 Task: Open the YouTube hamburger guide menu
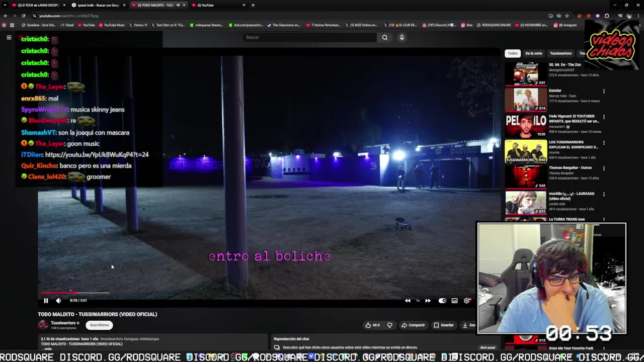(9, 37)
